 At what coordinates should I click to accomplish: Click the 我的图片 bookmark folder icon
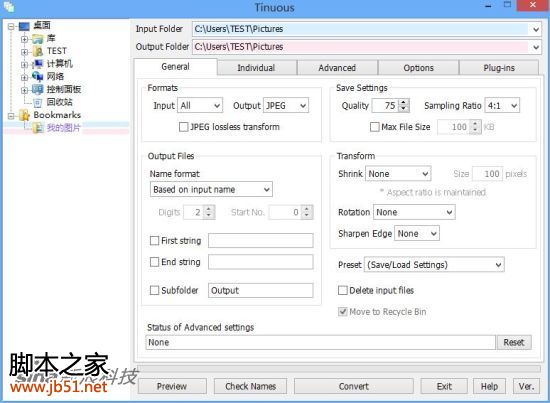coord(38,128)
